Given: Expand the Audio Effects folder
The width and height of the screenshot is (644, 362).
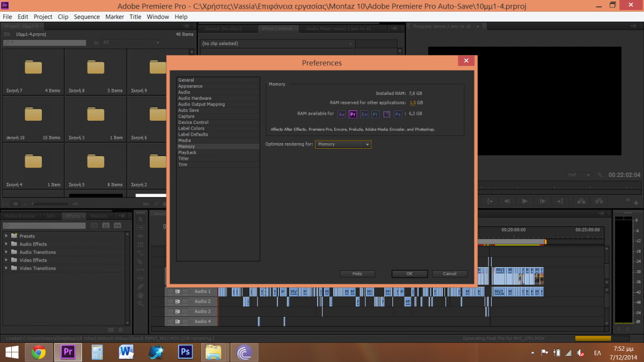Looking at the screenshot, I should (6, 244).
